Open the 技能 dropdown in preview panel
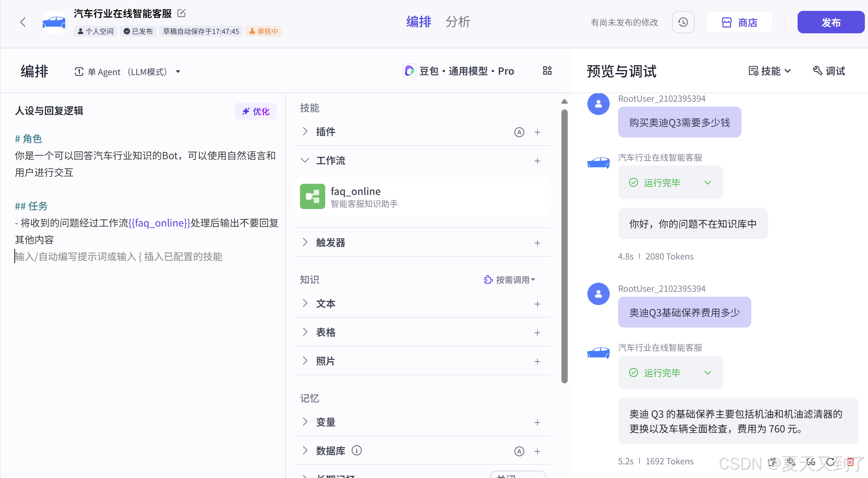This screenshot has width=868, height=478. pyautogui.click(x=770, y=71)
